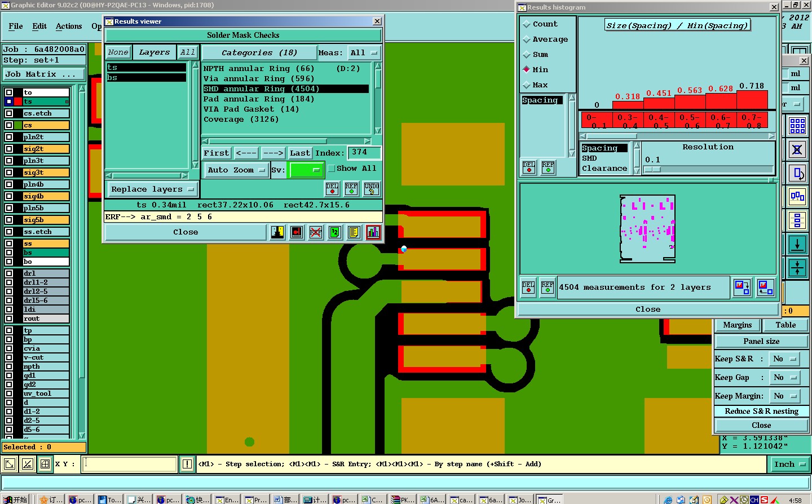Click the vertical center compress icon
The height and width of the screenshot is (504, 812).
tap(797, 268)
